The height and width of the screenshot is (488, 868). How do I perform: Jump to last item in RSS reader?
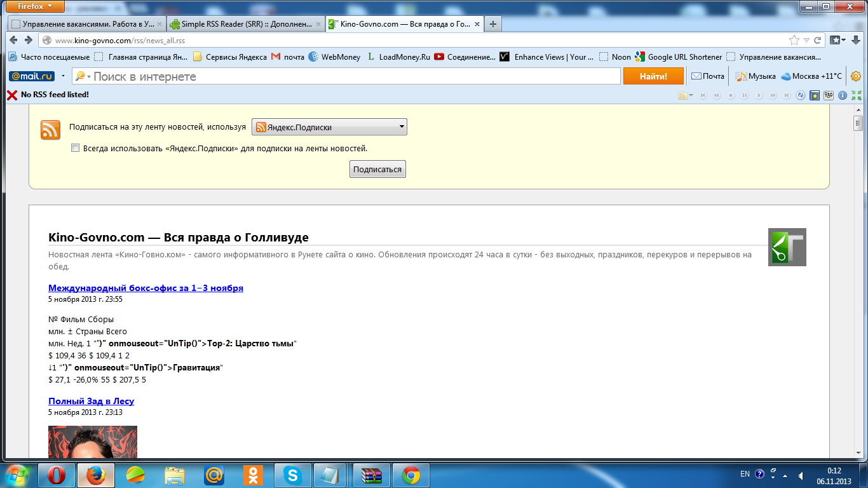[787, 95]
